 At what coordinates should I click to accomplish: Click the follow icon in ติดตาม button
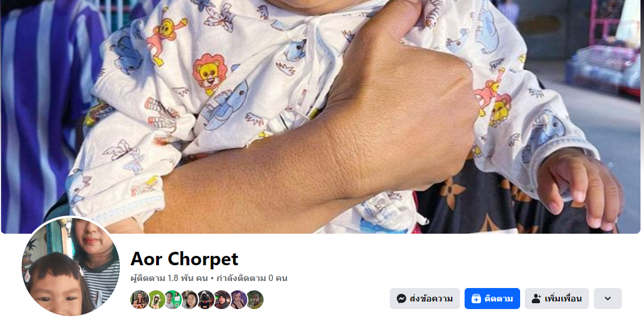tap(476, 299)
